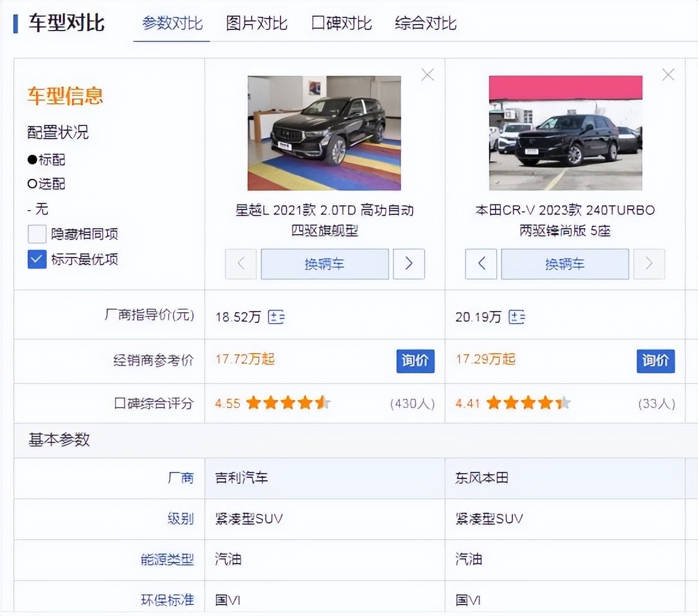698x616 pixels.
Task: Switch to the 图片对比 tab
Action: point(256,23)
